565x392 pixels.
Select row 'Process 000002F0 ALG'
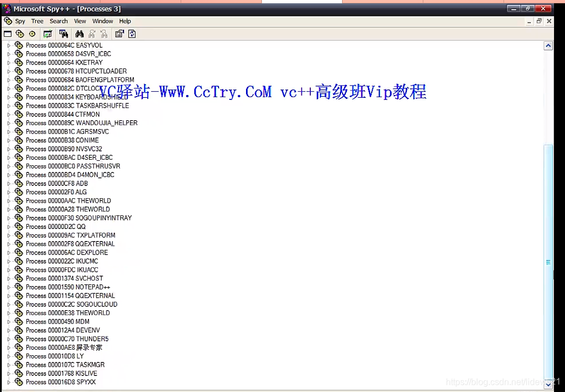(x=56, y=192)
